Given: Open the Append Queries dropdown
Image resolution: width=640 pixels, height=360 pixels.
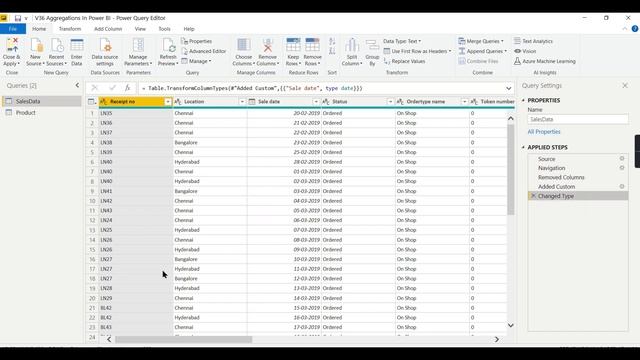Looking at the screenshot, I should click(482, 51).
